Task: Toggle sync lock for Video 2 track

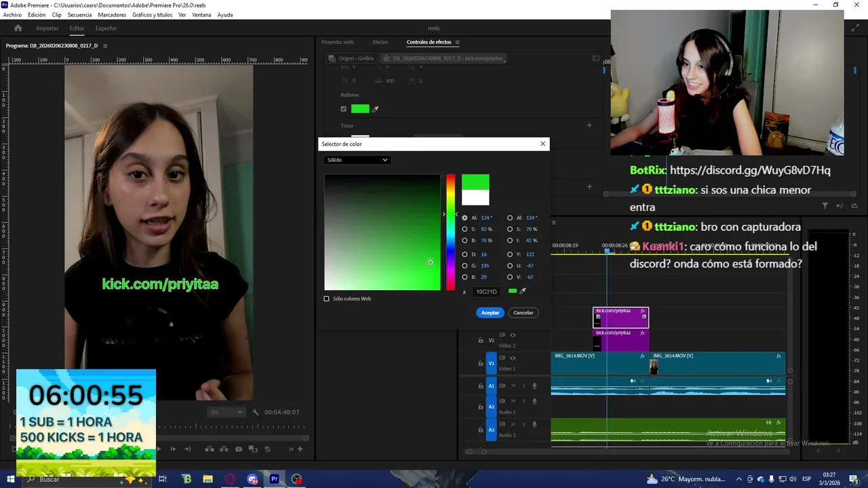Action: pyautogui.click(x=502, y=335)
